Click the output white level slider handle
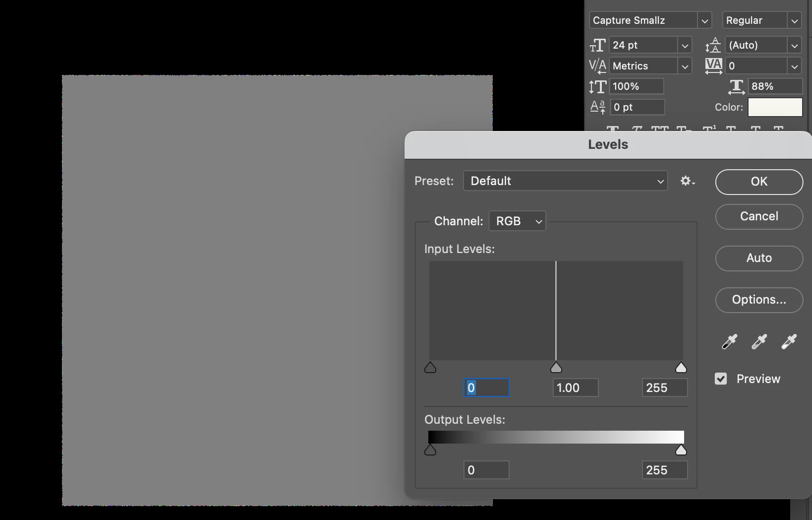The image size is (812, 520). coord(681,450)
